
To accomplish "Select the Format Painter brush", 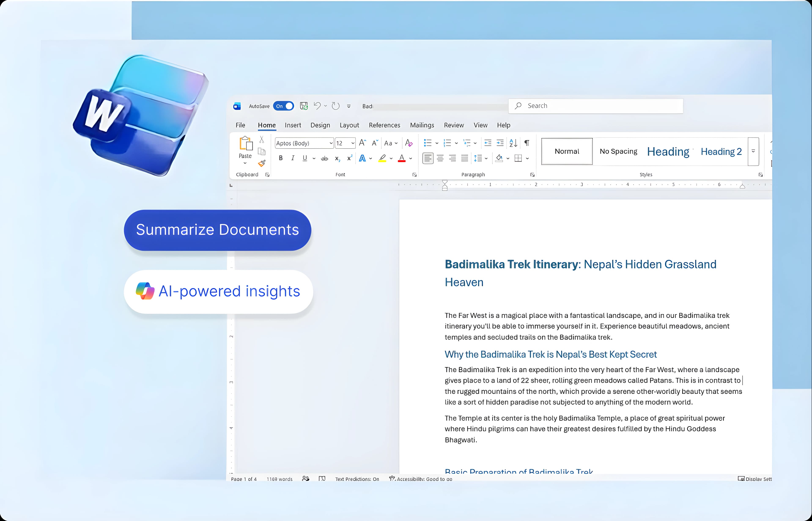I will click(262, 163).
